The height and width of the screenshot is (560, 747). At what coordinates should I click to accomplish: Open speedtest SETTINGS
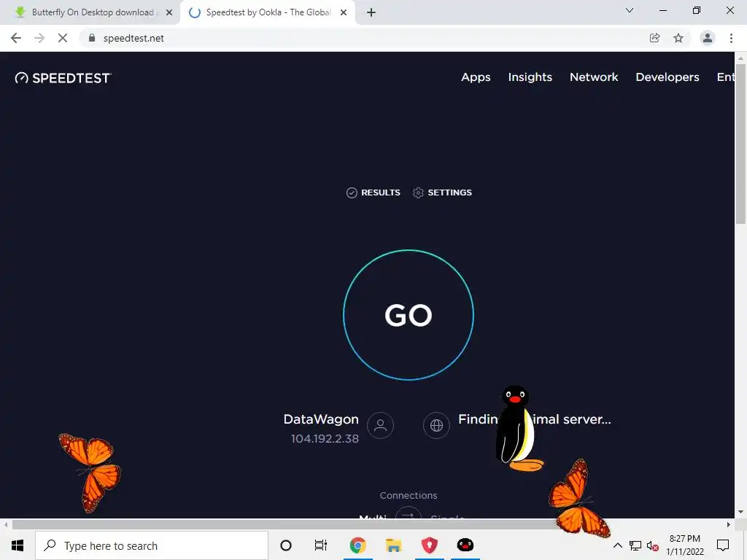pyautogui.click(x=442, y=192)
